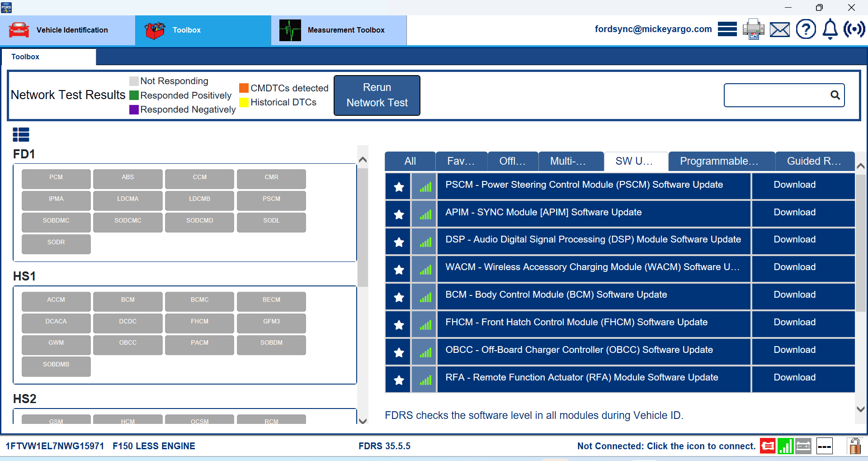The width and height of the screenshot is (868, 461).
Task: Open the help question mark icon
Action: click(x=806, y=29)
